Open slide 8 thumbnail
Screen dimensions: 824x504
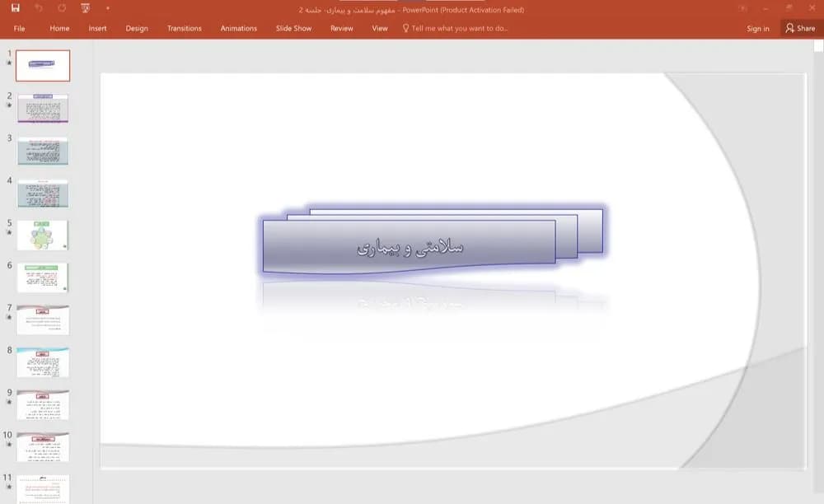click(43, 362)
